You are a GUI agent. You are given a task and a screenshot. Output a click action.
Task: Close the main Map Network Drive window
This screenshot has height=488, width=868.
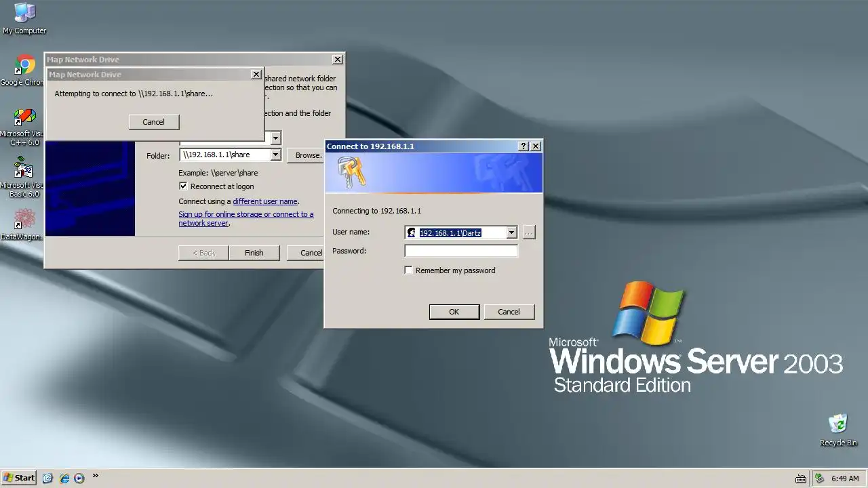point(337,60)
